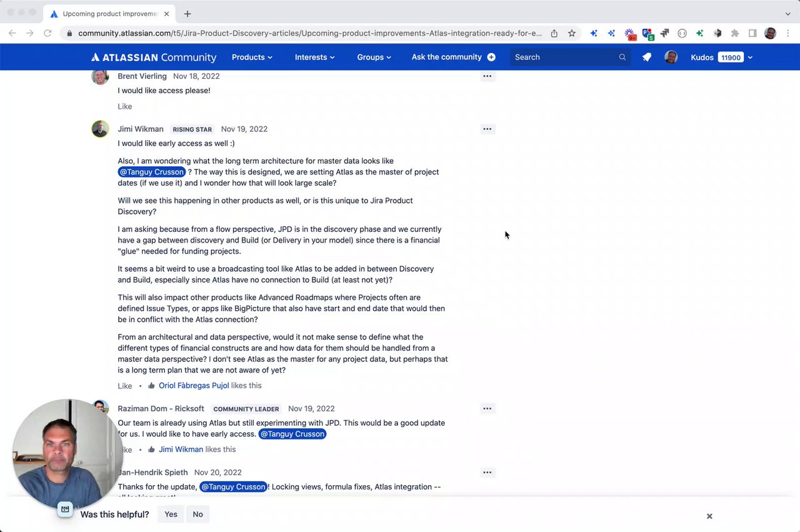800x532 pixels.
Task: Open the tab list chevron in Chrome
Action: (x=787, y=14)
